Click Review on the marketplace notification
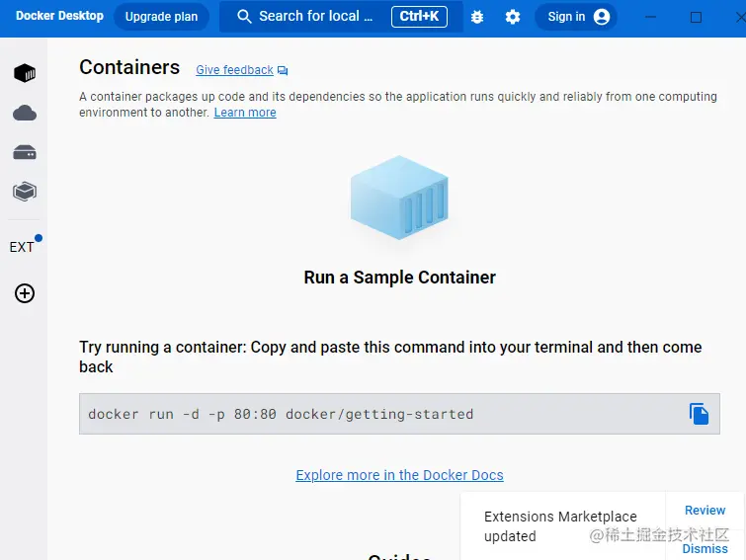 pyautogui.click(x=705, y=510)
